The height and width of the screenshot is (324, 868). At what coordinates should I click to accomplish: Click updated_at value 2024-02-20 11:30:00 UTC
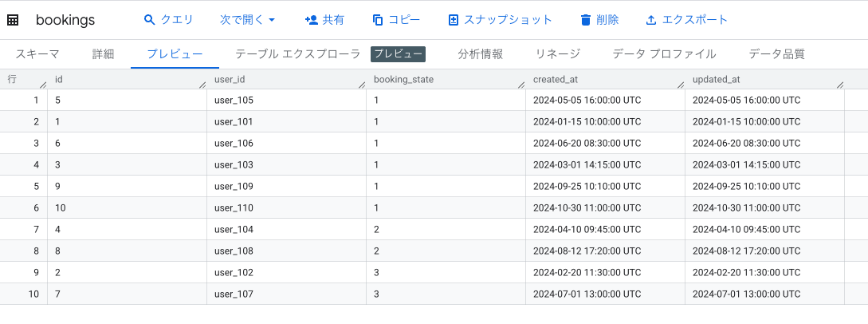[746, 273]
